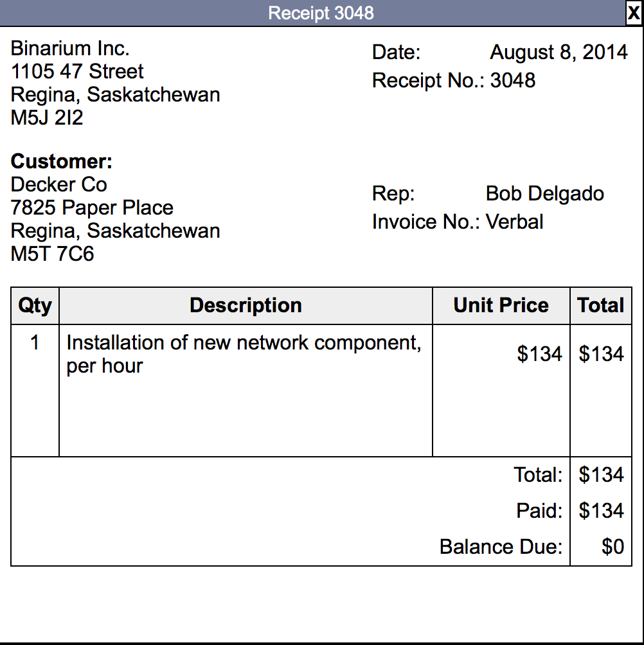Select the Paid amount $134

tap(602, 511)
